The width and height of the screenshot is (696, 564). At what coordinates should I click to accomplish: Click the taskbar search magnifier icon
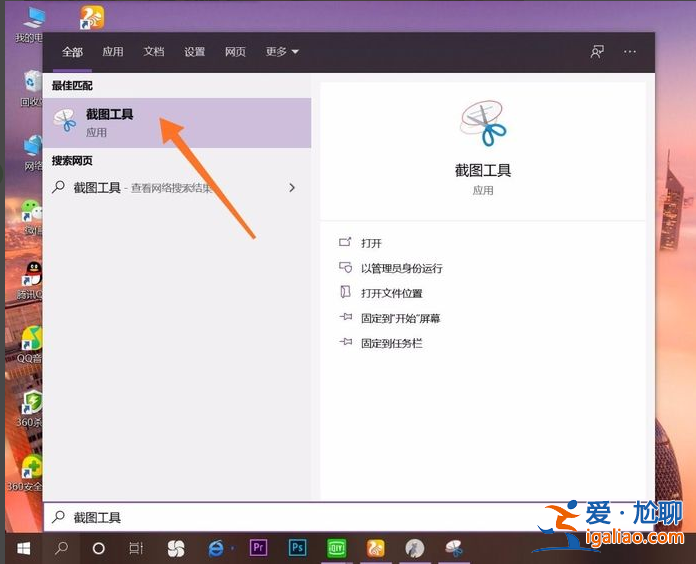tap(61, 548)
